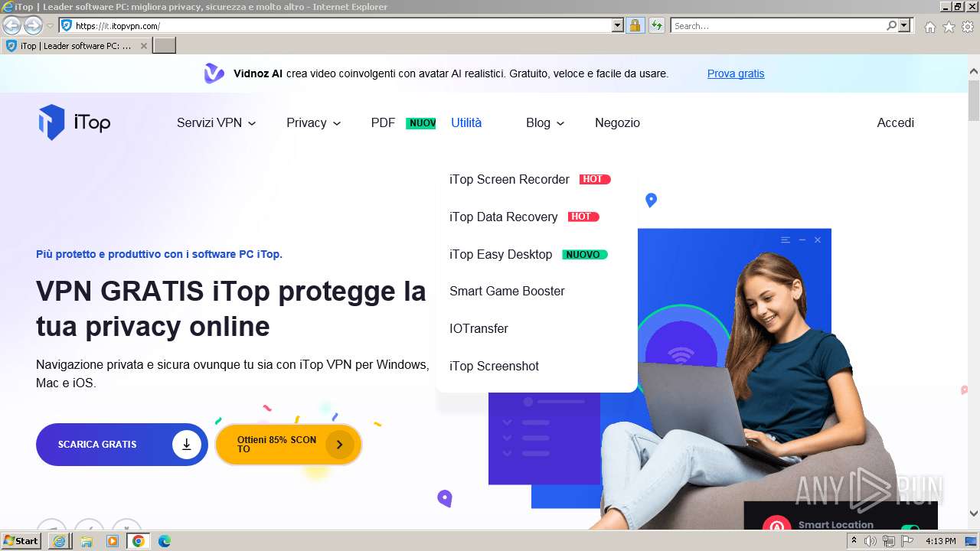This screenshot has width=980, height=551.
Task: Expand Blog menu
Action: [x=545, y=122]
